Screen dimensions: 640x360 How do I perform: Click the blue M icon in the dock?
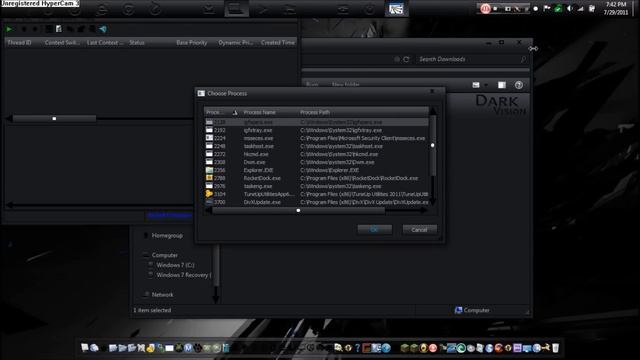pyautogui.click(x=188, y=348)
